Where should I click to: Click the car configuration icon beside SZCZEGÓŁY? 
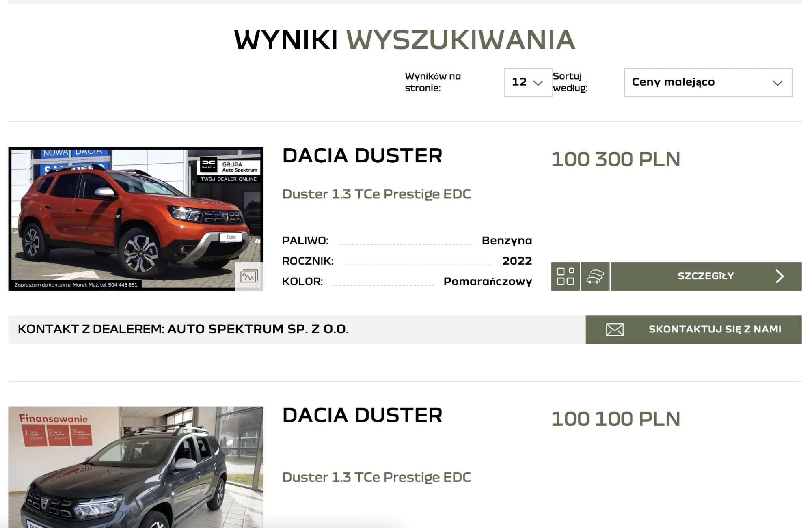pos(595,276)
